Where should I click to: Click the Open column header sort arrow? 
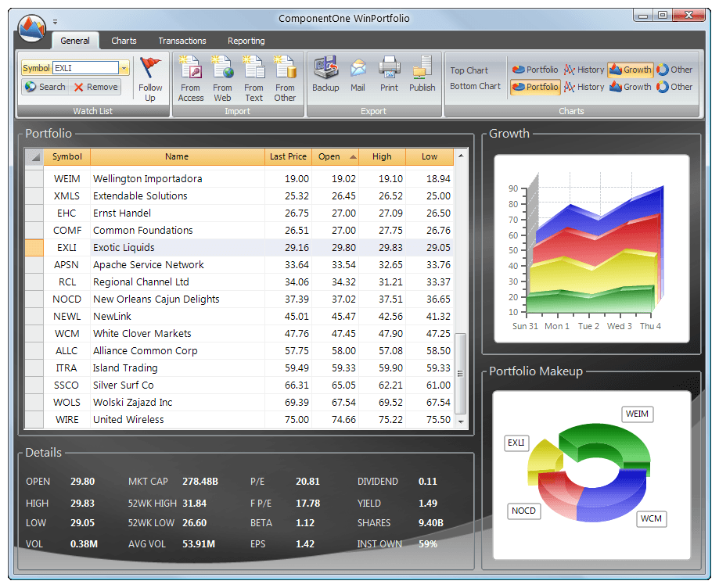point(353,156)
